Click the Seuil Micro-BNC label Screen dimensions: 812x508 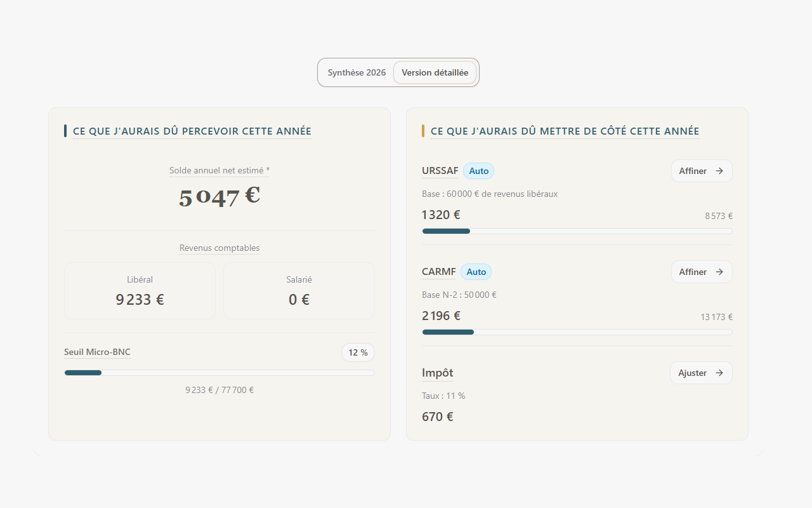click(97, 352)
